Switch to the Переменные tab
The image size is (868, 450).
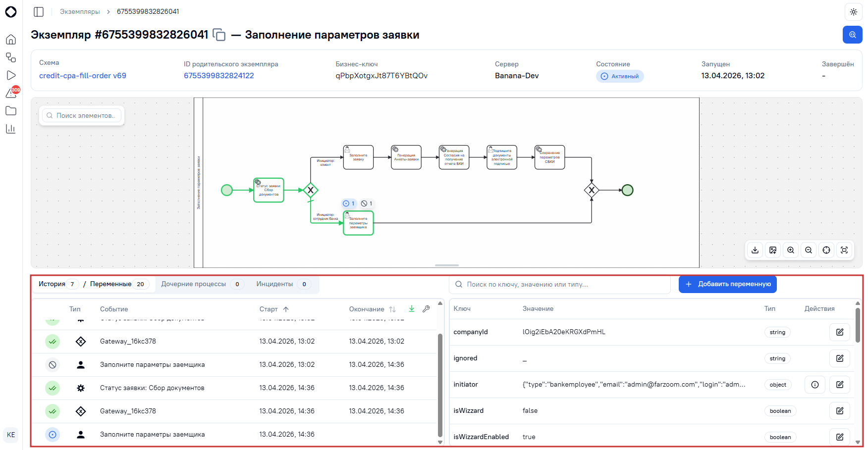pyautogui.click(x=119, y=284)
